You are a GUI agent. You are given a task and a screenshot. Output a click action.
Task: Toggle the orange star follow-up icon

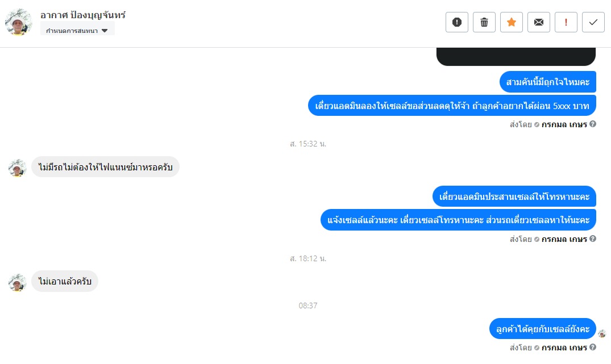tap(511, 22)
